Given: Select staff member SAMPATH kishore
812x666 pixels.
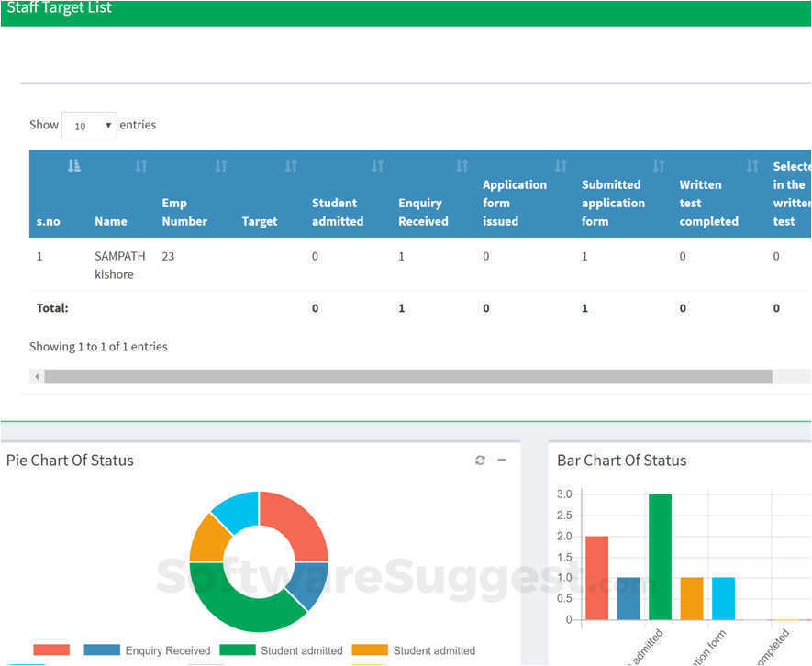Looking at the screenshot, I should pyautogui.click(x=120, y=265).
